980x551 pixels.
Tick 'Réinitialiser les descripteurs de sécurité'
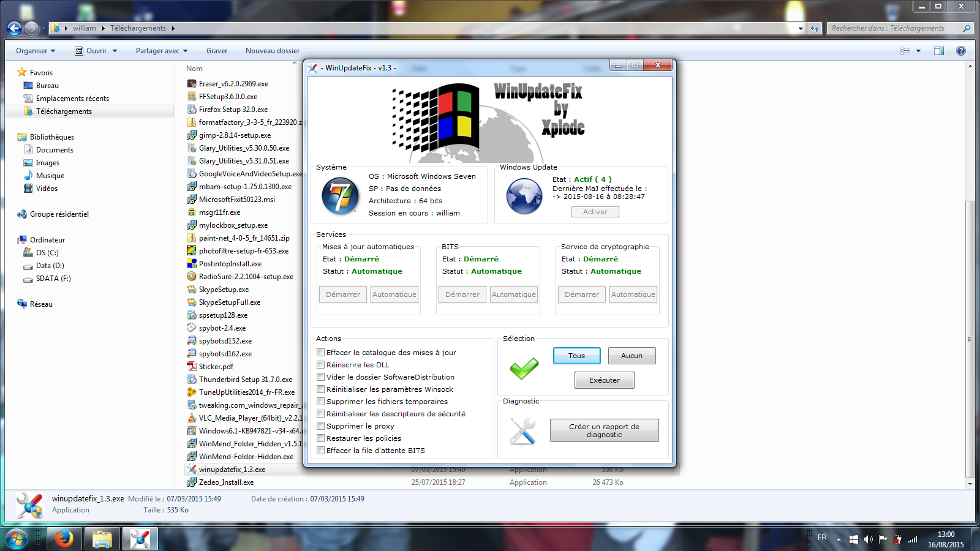320,414
